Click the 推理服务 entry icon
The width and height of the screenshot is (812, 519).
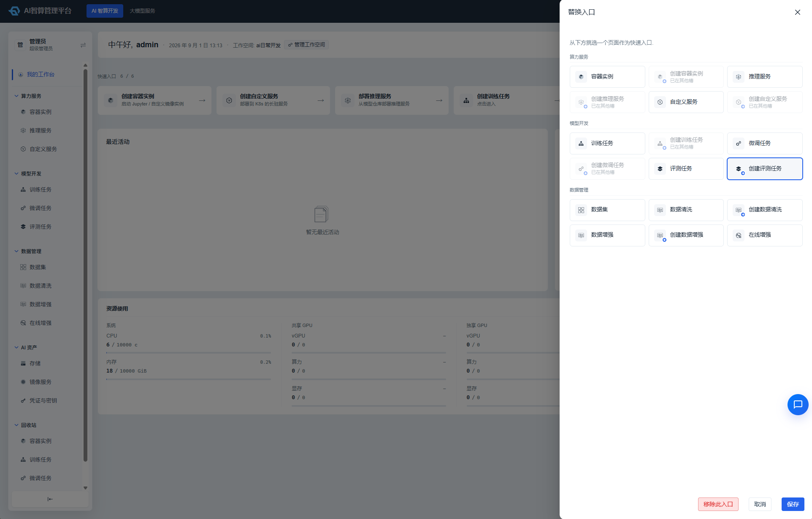pos(739,77)
